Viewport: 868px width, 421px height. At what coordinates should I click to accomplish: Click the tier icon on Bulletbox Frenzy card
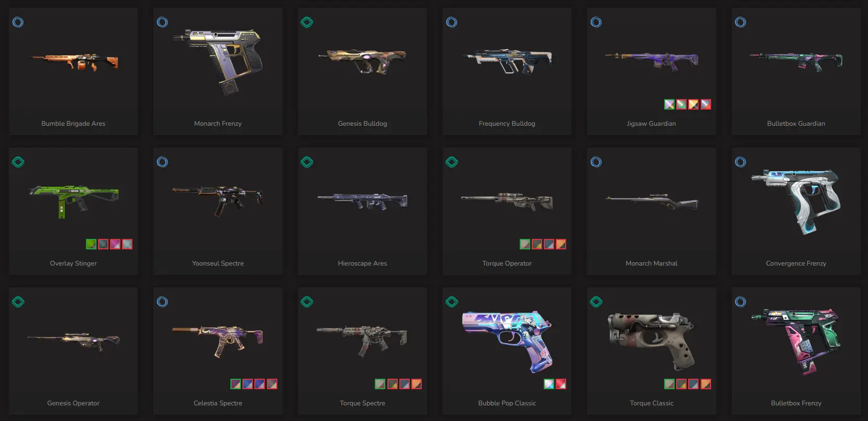[740, 302]
